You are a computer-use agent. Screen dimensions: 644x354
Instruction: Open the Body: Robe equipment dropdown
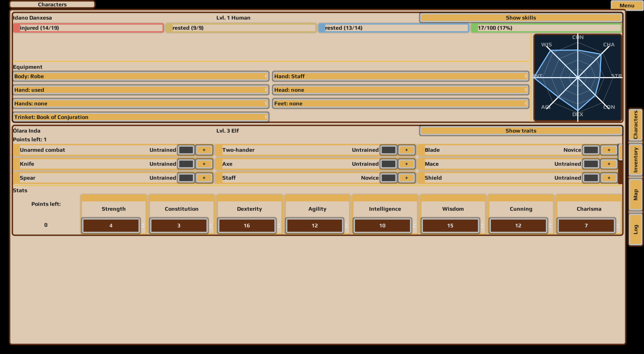point(140,76)
